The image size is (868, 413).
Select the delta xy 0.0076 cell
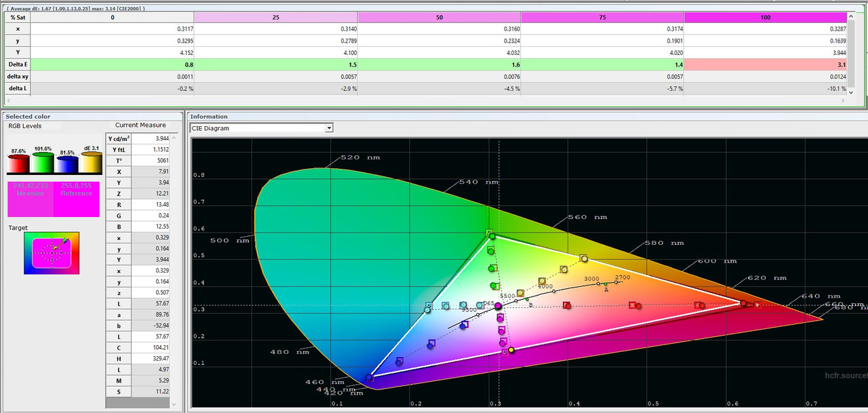(439, 77)
